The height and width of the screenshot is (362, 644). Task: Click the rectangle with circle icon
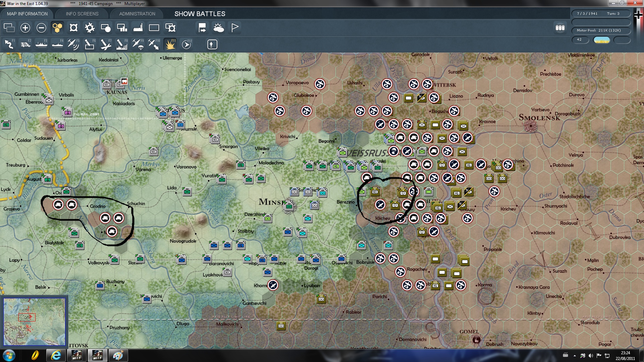106,28
